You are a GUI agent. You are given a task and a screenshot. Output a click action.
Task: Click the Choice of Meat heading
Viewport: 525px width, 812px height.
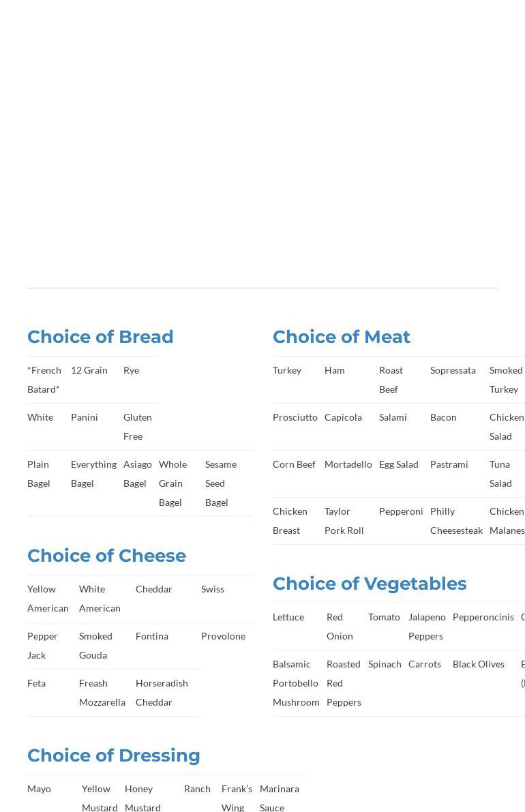341,337
